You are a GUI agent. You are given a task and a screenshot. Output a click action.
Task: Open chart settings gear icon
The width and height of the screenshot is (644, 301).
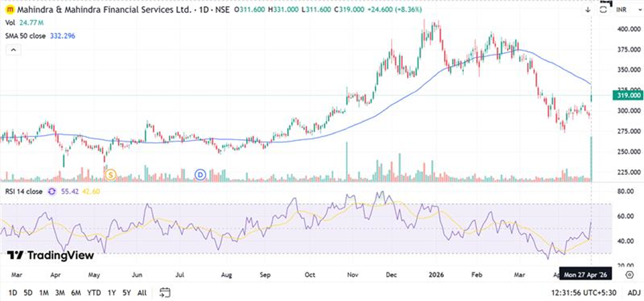tap(630, 274)
